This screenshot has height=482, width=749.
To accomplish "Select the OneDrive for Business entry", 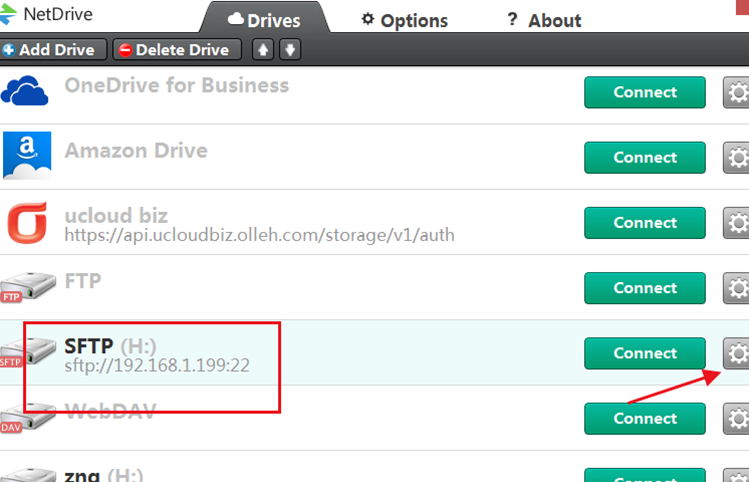I will tap(177, 86).
